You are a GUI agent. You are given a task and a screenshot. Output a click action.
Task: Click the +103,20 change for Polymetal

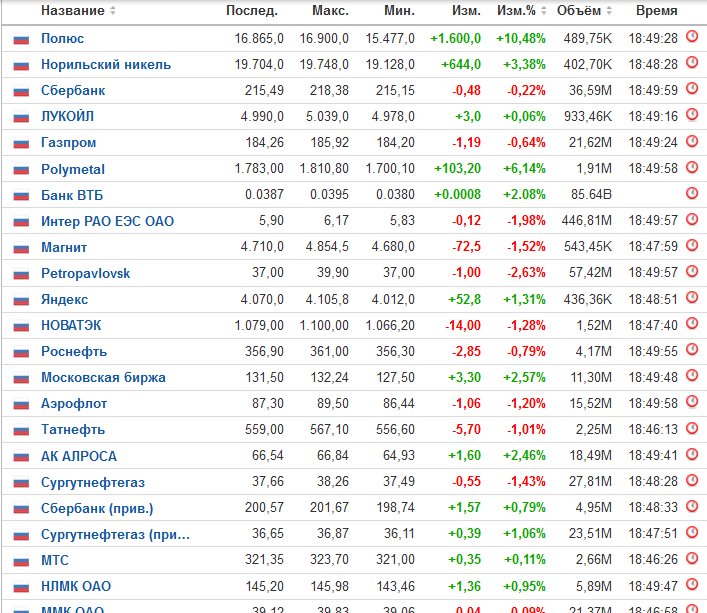[x=458, y=169]
